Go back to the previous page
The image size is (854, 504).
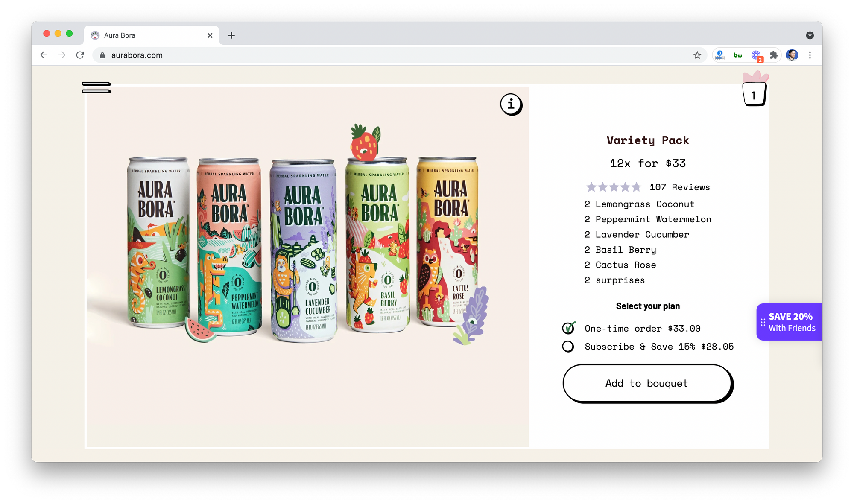[x=44, y=55]
